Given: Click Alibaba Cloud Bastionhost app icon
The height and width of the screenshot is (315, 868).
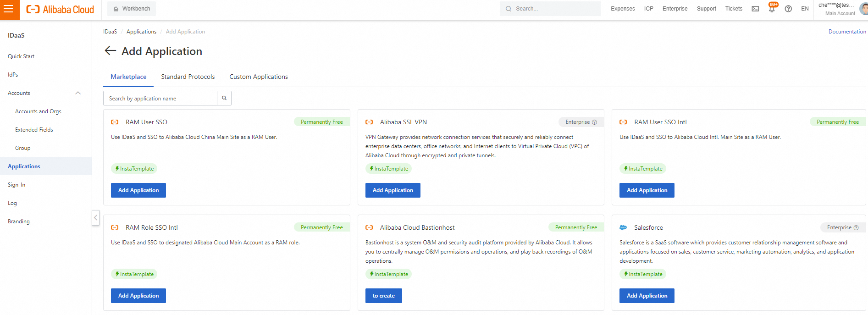Looking at the screenshot, I should [x=369, y=227].
